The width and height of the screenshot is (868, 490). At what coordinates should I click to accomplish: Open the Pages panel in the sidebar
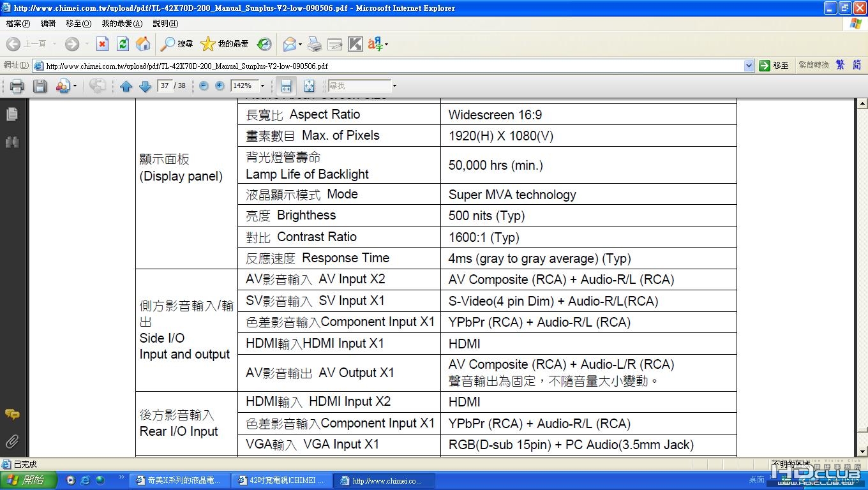pos(11,114)
